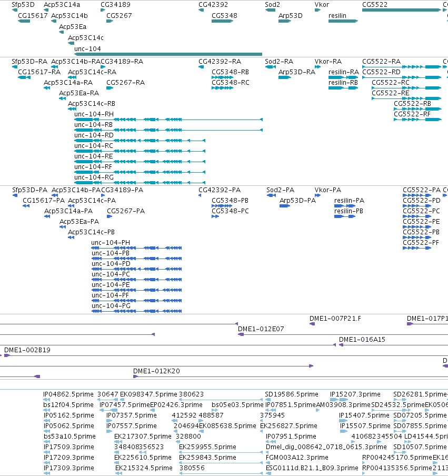Select the CG5348 gene label
The height and width of the screenshot is (476, 448).
pos(224,15)
